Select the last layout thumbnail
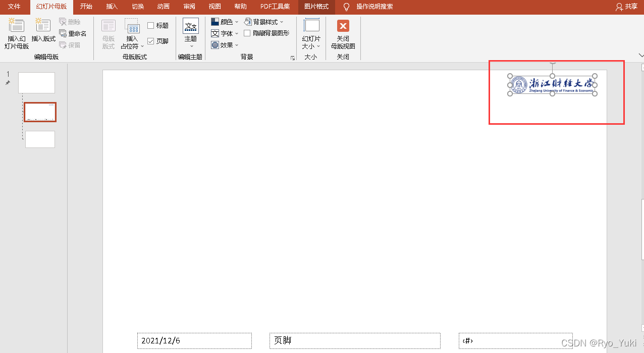 tap(40, 139)
